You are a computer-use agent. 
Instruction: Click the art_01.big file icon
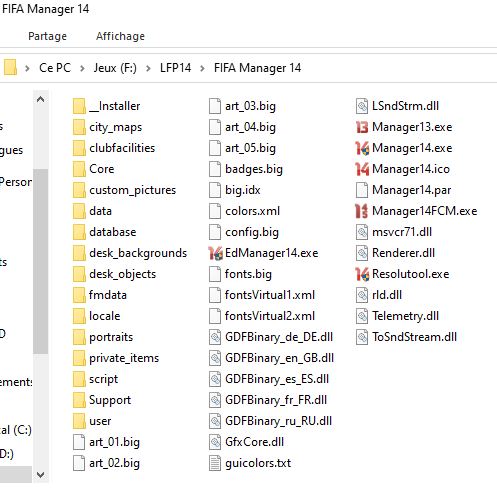[79, 442]
